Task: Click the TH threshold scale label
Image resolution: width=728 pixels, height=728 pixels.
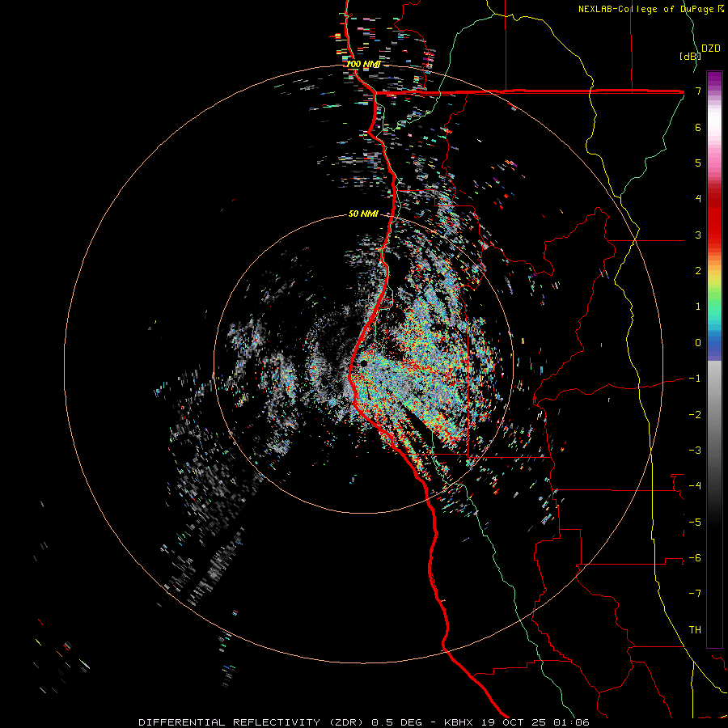Action: (695, 630)
